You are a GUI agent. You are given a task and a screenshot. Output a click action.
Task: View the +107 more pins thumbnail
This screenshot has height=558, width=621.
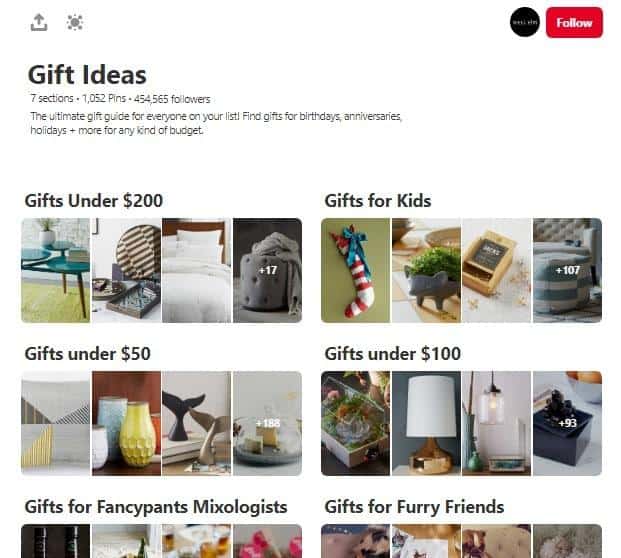tap(567, 270)
